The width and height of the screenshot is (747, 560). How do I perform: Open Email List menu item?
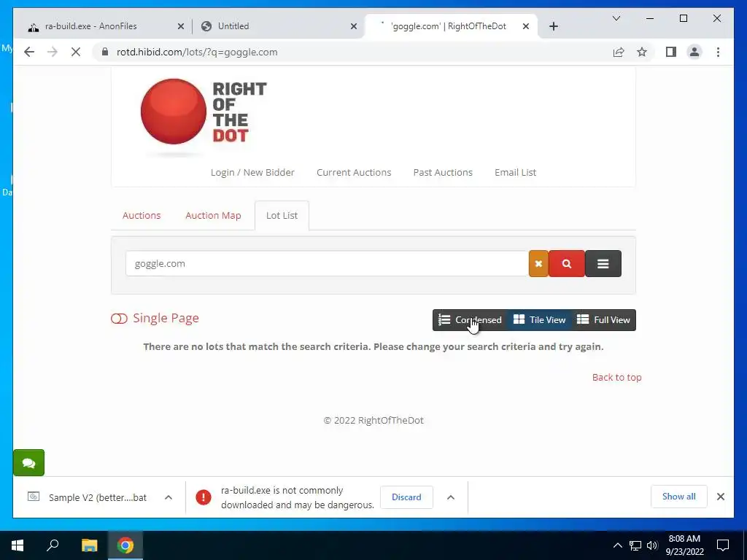[x=516, y=172]
